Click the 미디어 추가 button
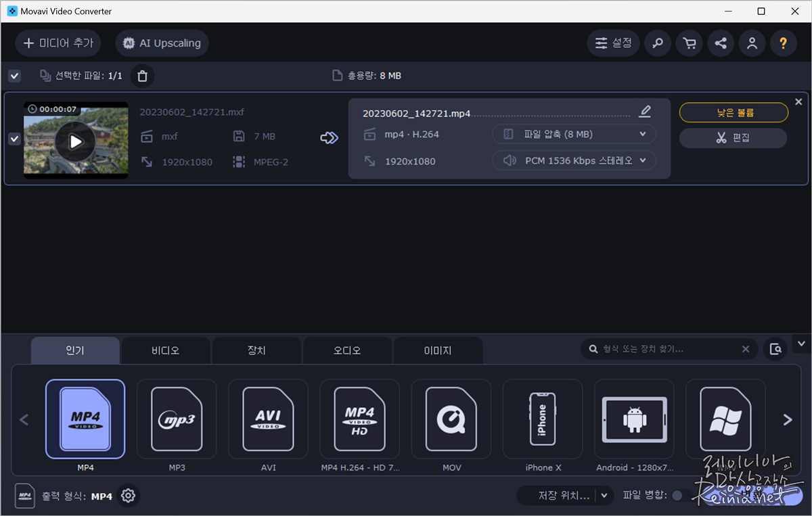The image size is (812, 516). tap(58, 43)
